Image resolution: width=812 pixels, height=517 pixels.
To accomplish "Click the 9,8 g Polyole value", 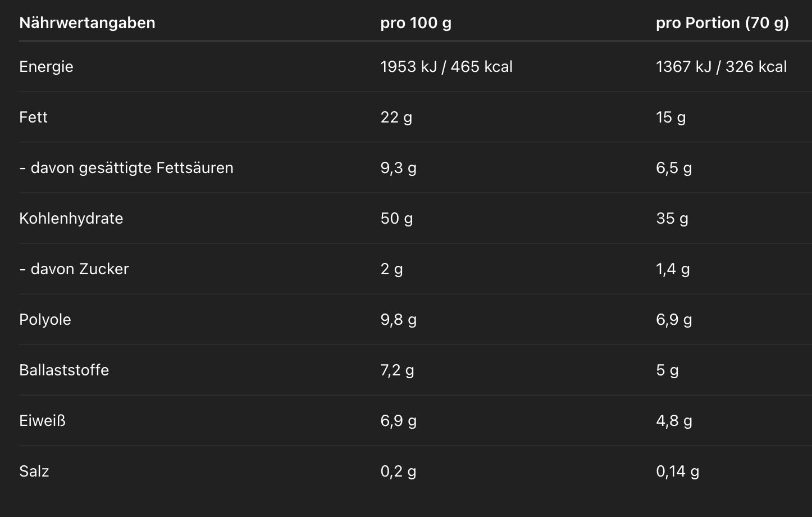I will (398, 320).
